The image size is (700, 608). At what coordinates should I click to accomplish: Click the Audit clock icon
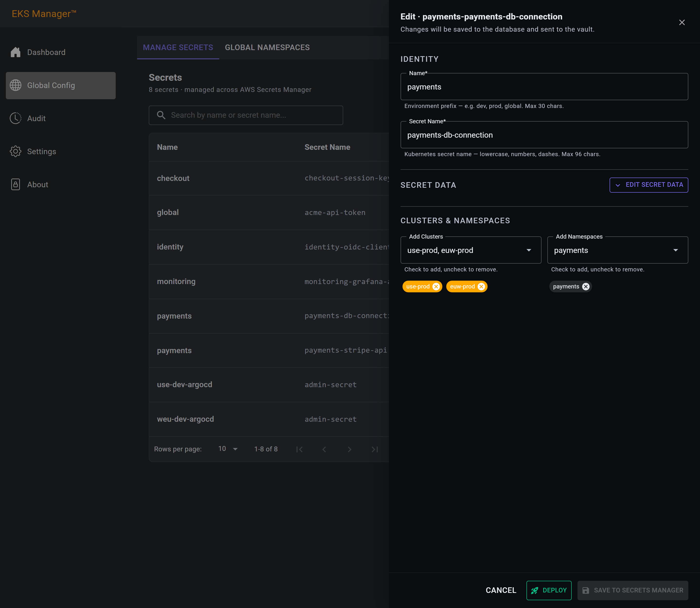(16, 118)
